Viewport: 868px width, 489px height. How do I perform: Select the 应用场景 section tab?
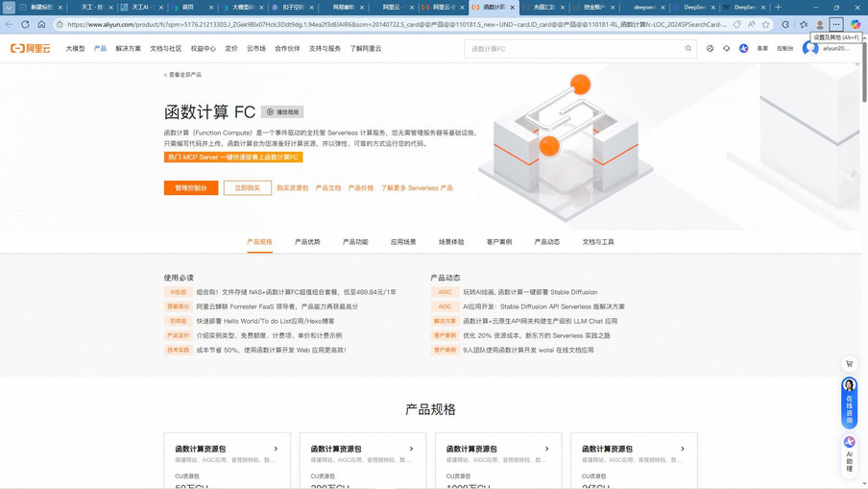(x=403, y=242)
